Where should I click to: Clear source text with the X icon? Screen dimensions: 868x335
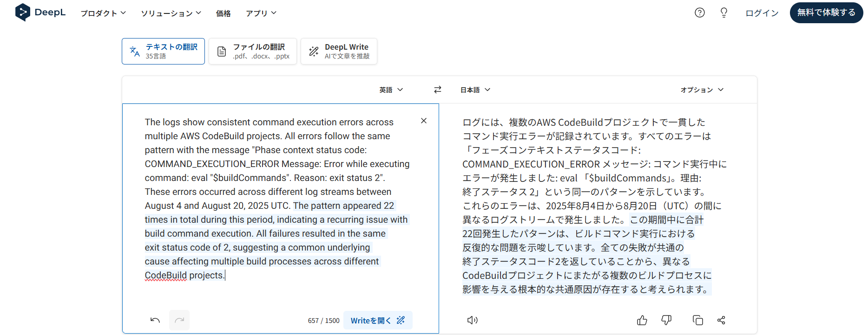click(x=423, y=121)
